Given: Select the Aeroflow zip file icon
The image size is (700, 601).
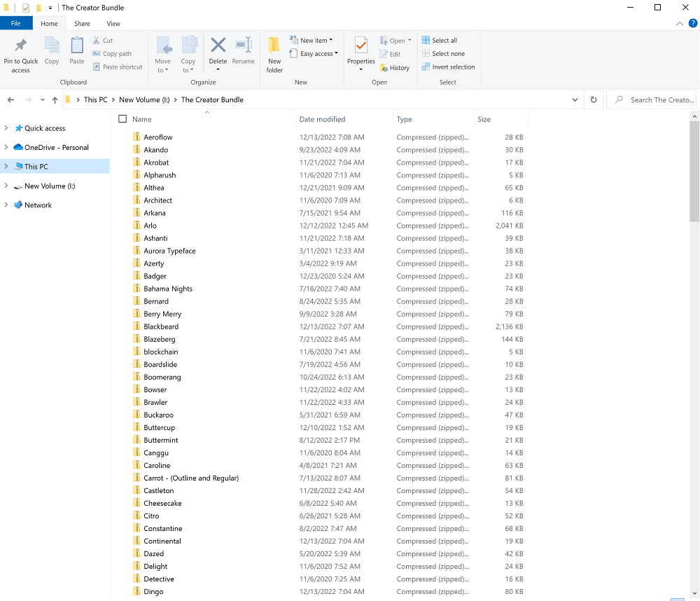Looking at the screenshot, I should click(x=136, y=137).
